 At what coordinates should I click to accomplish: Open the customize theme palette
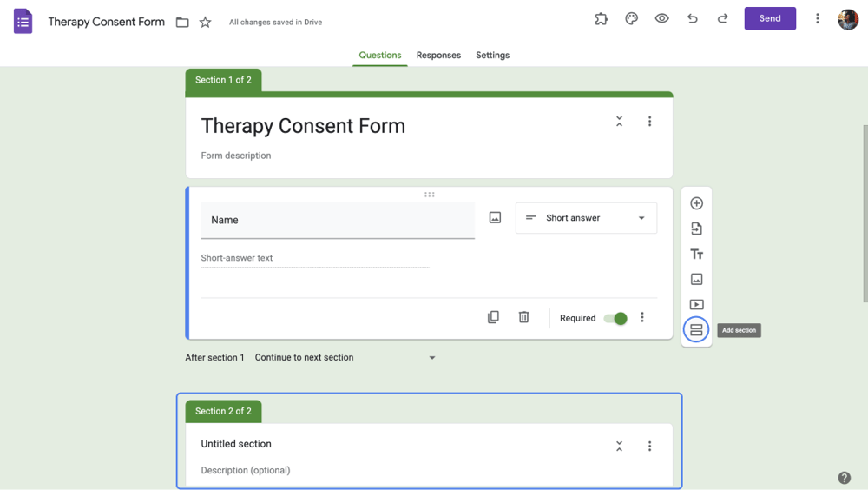click(x=631, y=18)
